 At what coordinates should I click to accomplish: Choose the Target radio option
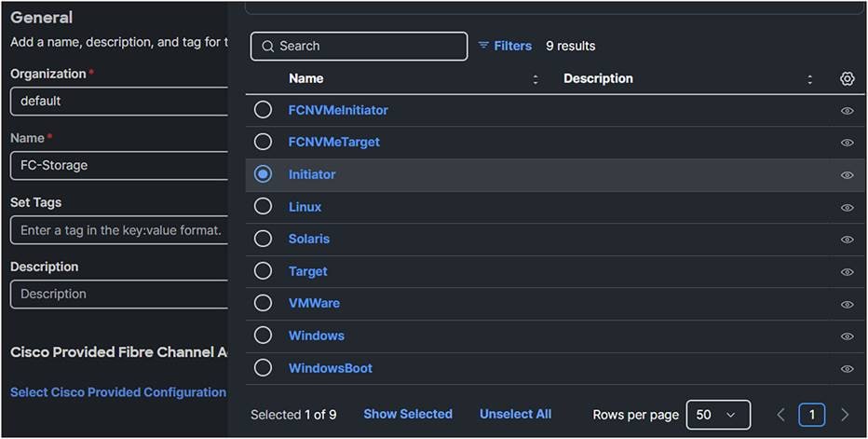(264, 271)
